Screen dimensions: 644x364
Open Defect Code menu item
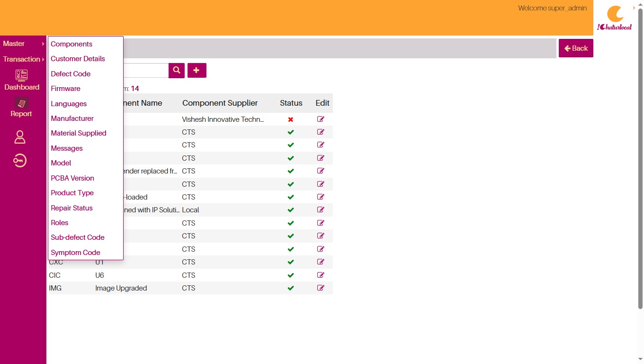pos(71,74)
